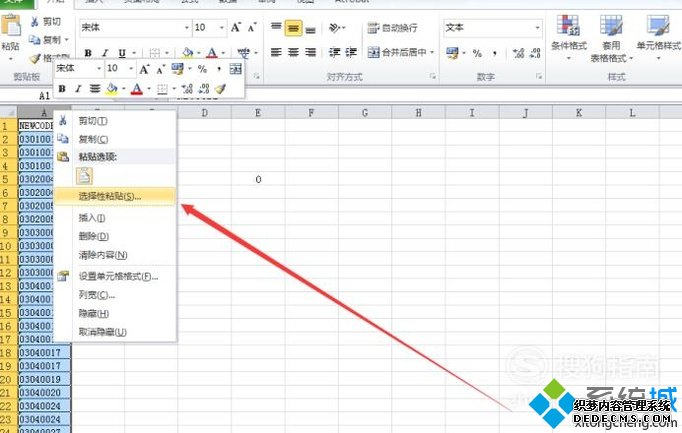Open number group dialog launcher
The width and height of the screenshot is (682, 433).
pos(539,76)
